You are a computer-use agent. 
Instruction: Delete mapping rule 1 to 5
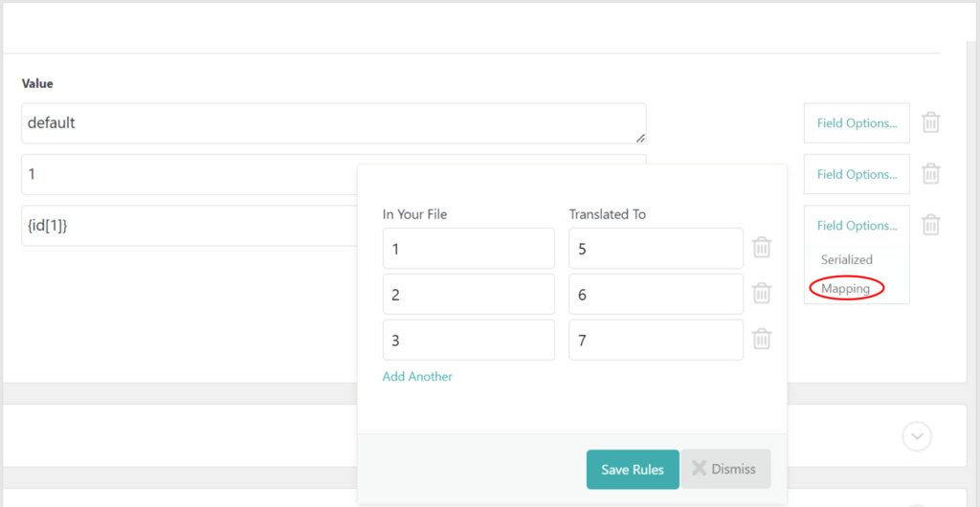[x=761, y=248]
